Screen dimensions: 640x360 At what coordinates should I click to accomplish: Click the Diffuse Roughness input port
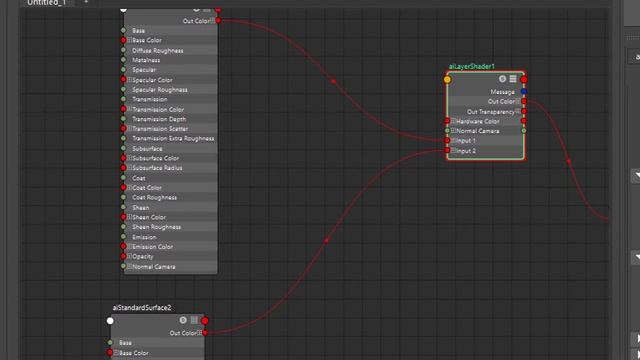pos(123,50)
